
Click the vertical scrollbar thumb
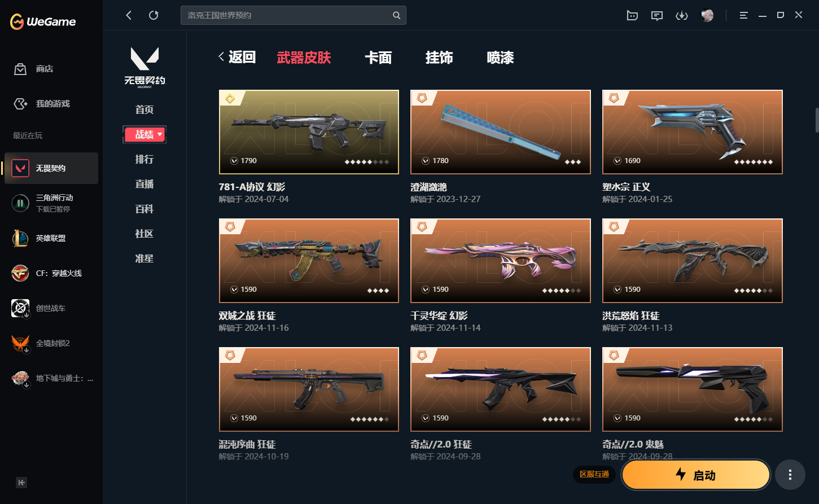click(816, 119)
